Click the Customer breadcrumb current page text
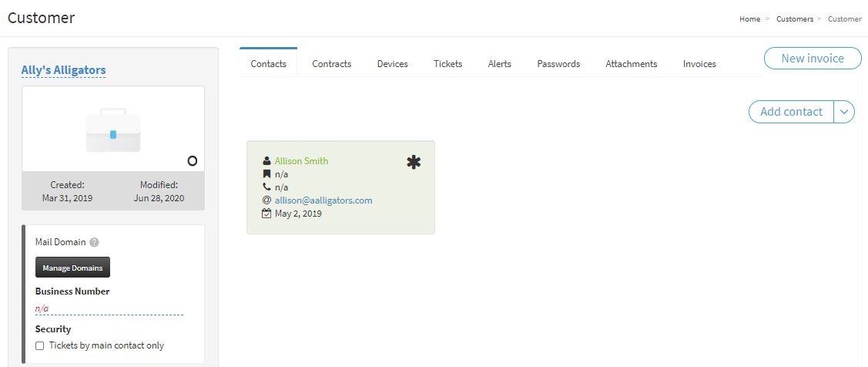Image resolution: width=868 pixels, height=367 pixels. coord(844,19)
